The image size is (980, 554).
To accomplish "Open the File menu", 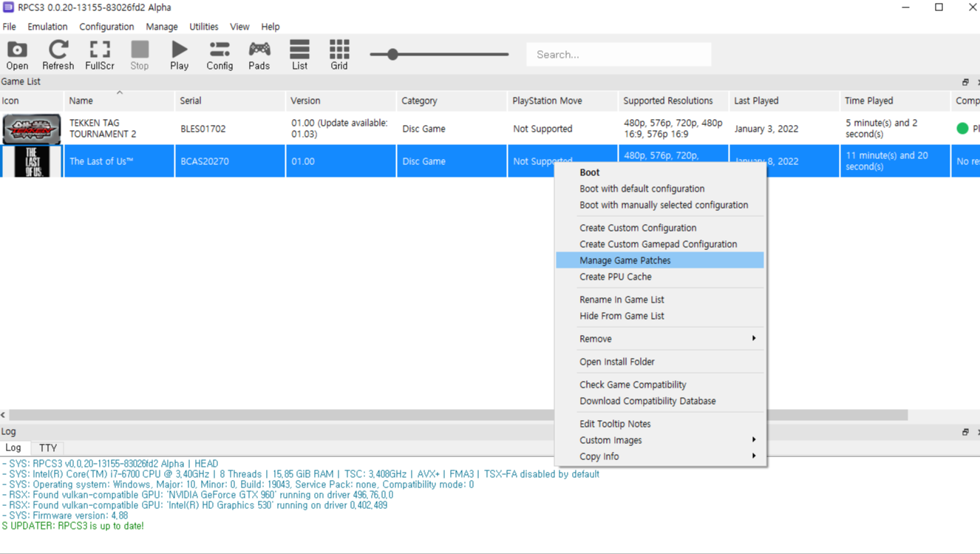I will (x=10, y=27).
